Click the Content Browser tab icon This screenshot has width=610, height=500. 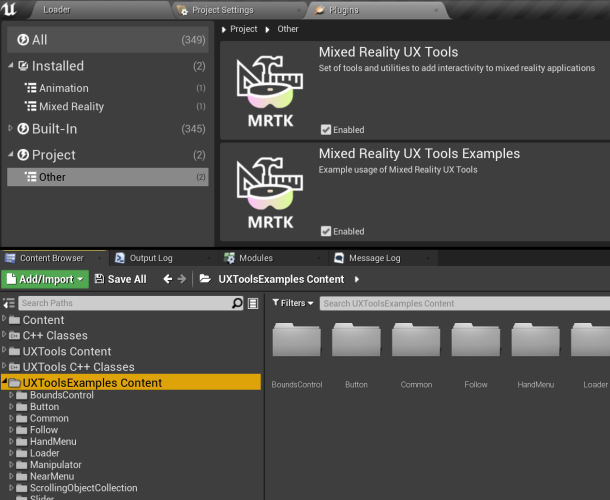[x=11, y=258]
